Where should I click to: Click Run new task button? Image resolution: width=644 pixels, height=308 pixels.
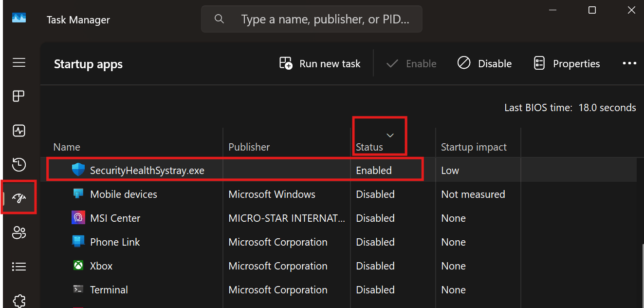click(x=320, y=63)
